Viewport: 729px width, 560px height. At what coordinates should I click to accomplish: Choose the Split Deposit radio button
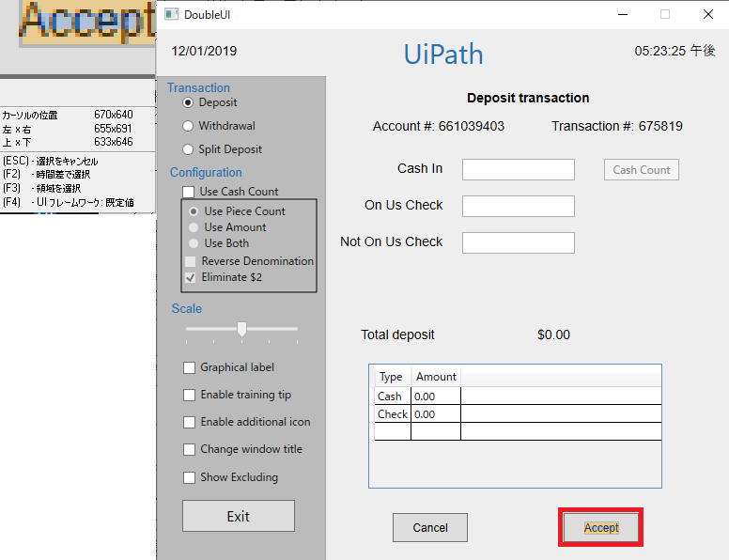(189, 149)
